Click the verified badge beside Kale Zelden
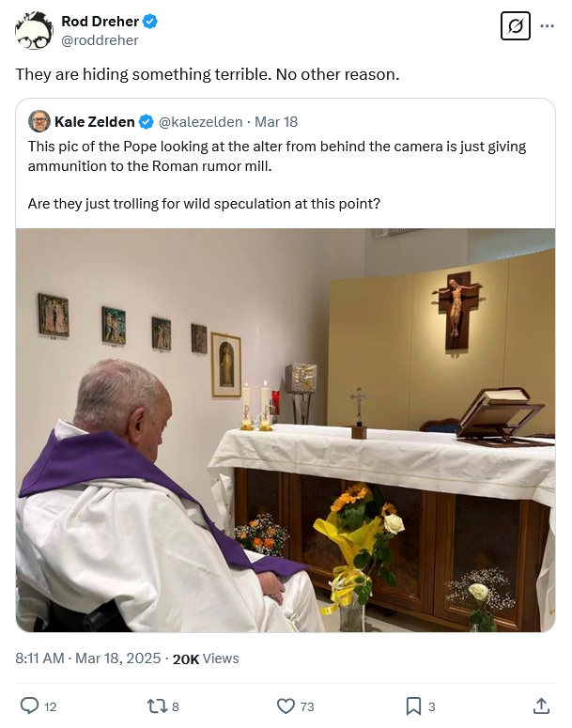Screen dimensions: 572x728 click(147, 121)
